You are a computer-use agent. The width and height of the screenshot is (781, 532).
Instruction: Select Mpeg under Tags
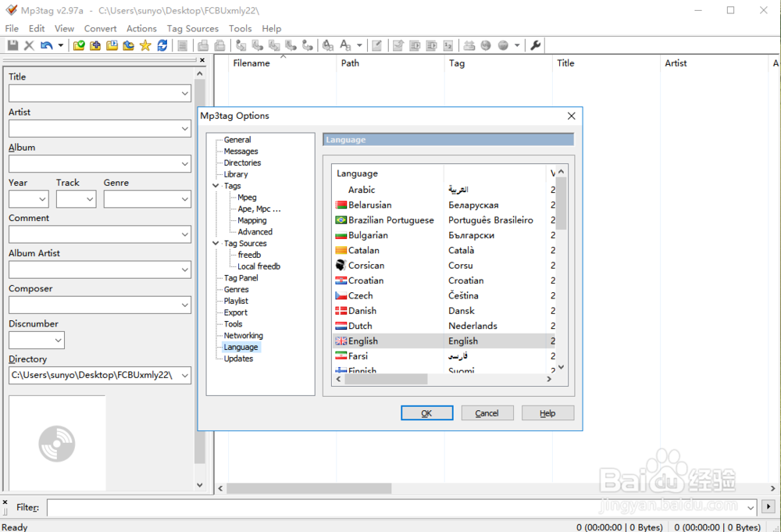(x=247, y=198)
